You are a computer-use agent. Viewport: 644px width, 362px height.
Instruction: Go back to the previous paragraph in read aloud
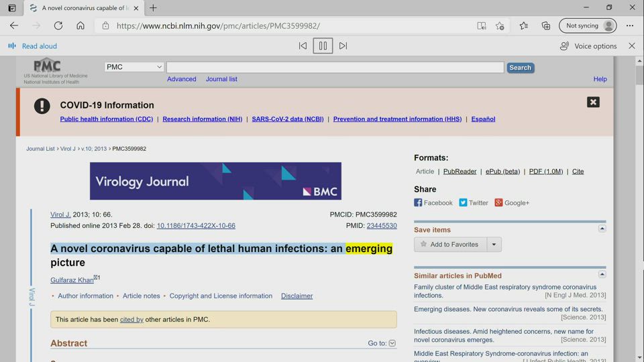303,46
